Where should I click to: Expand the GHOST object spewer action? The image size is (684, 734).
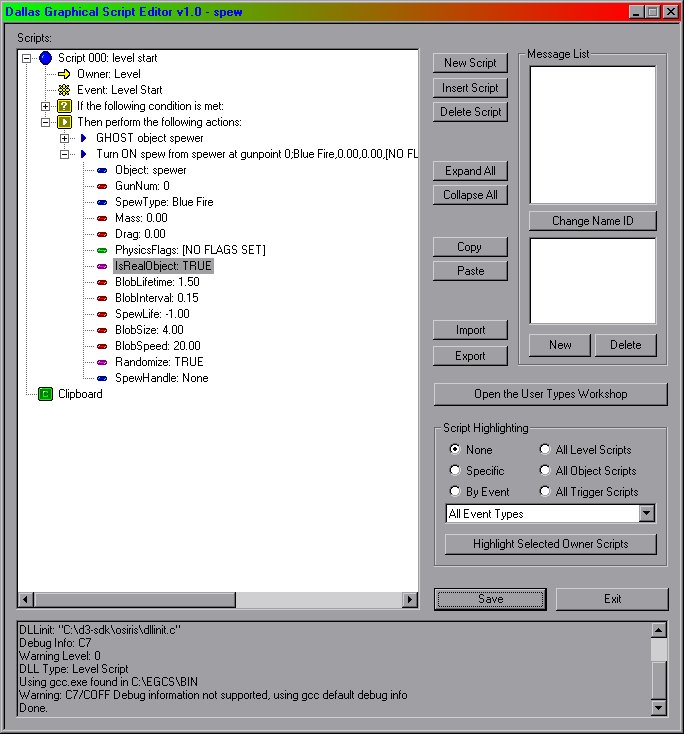(x=65, y=138)
